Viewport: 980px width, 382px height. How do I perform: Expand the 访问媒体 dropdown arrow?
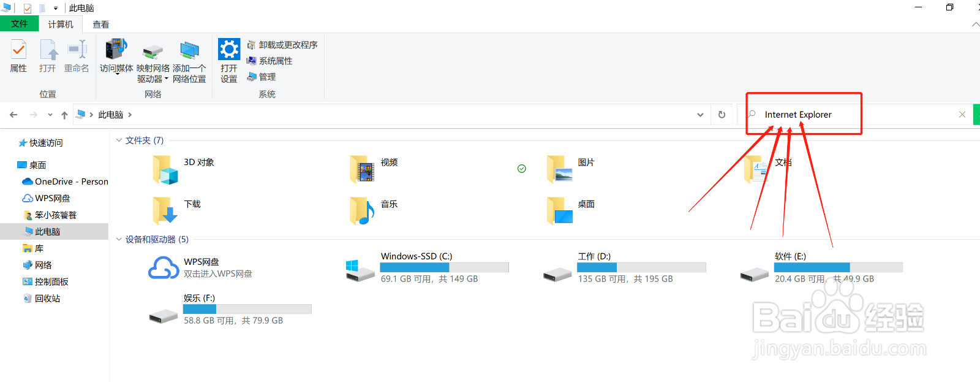click(x=117, y=75)
